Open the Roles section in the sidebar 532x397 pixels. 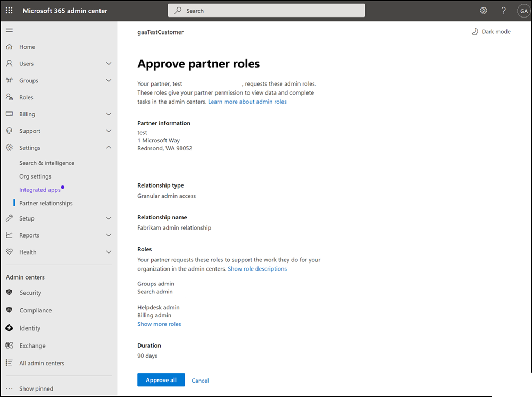tap(25, 97)
